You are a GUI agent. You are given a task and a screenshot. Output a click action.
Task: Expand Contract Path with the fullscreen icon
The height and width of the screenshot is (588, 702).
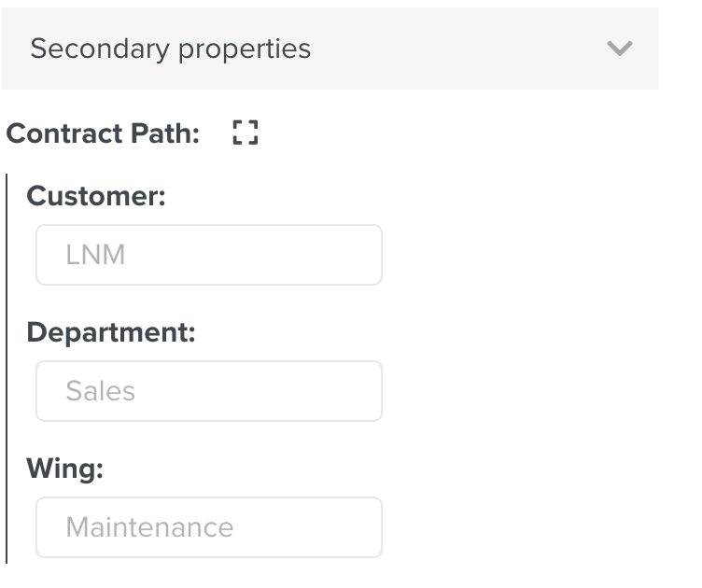click(245, 133)
